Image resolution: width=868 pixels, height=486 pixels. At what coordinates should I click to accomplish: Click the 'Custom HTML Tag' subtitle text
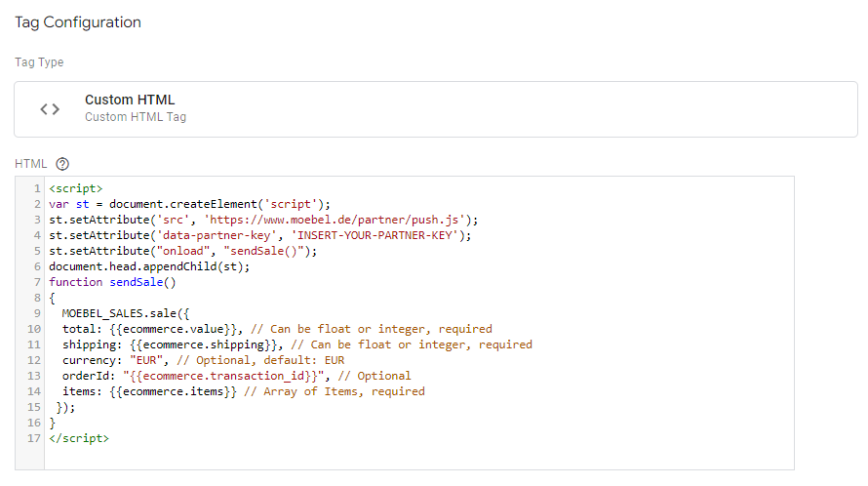pyautogui.click(x=136, y=117)
